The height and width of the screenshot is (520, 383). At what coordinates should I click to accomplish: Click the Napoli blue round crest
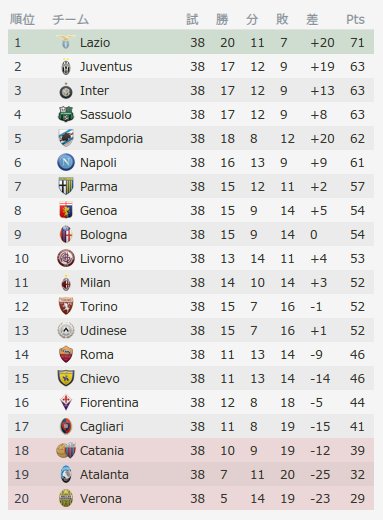tap(66, 162)
